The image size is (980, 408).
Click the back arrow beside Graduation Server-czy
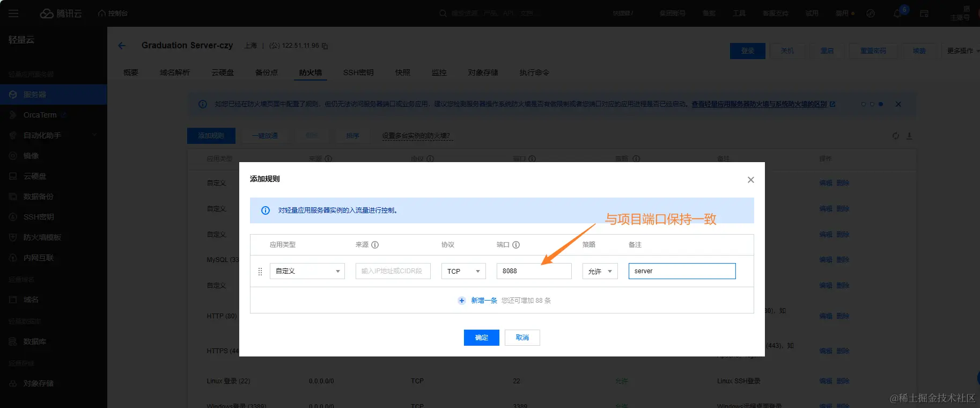tap(122, 46)
